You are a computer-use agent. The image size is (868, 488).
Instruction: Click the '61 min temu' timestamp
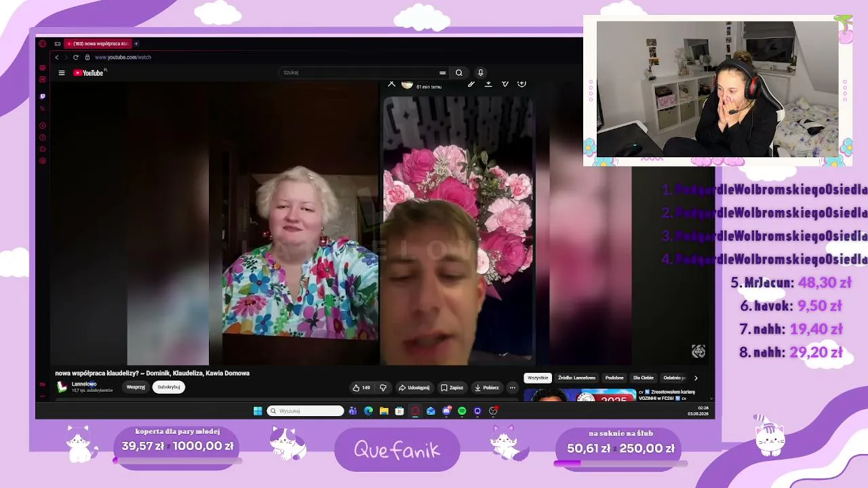tap(429, 87)
